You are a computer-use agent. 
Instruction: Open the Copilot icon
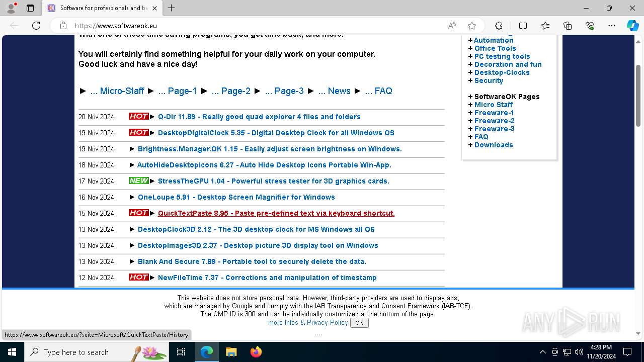click(632, 26)
